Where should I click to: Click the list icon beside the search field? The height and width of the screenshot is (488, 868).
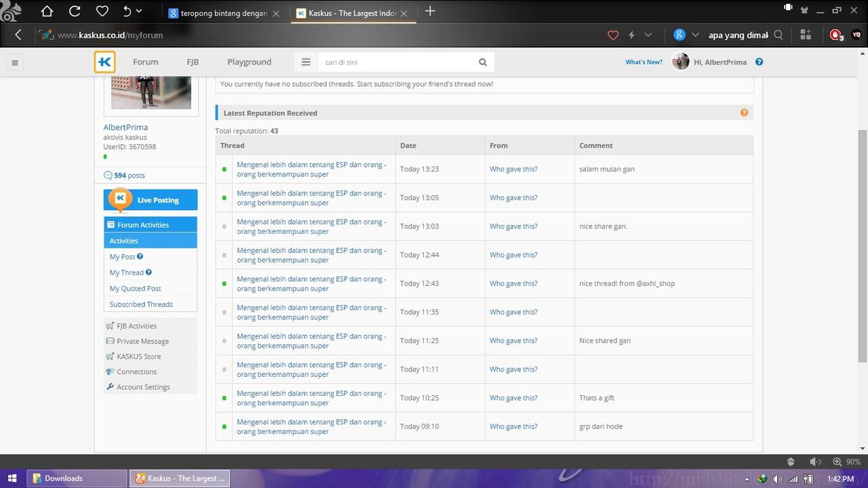(306, 62)
